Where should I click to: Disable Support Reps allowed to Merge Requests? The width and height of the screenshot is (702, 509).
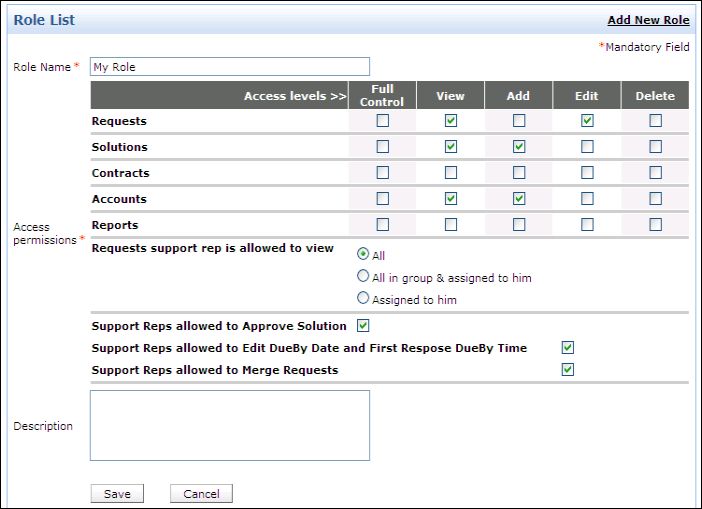(x=567, y=370)
